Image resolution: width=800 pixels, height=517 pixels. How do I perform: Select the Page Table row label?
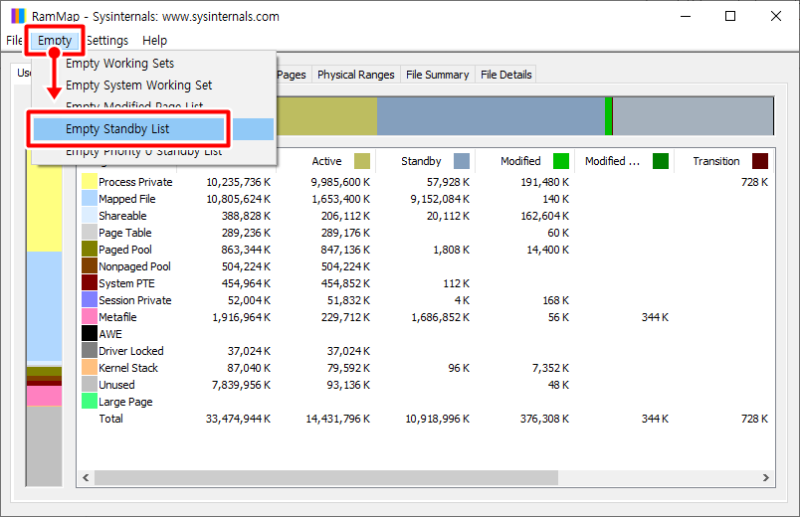coord(125,233)
